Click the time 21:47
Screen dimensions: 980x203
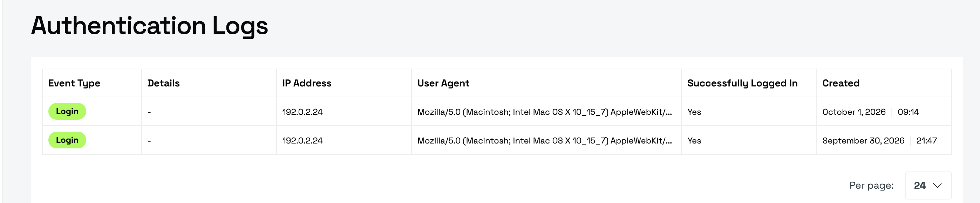926,141
